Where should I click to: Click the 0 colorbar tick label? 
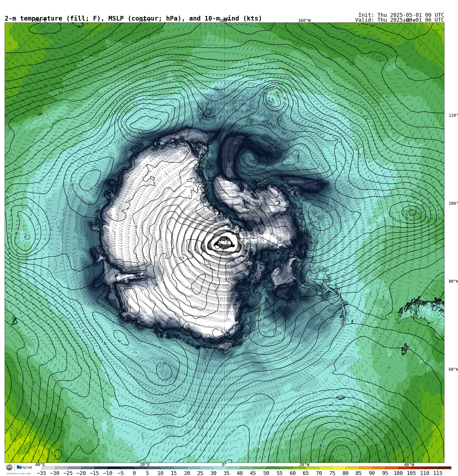coord(134,473)
